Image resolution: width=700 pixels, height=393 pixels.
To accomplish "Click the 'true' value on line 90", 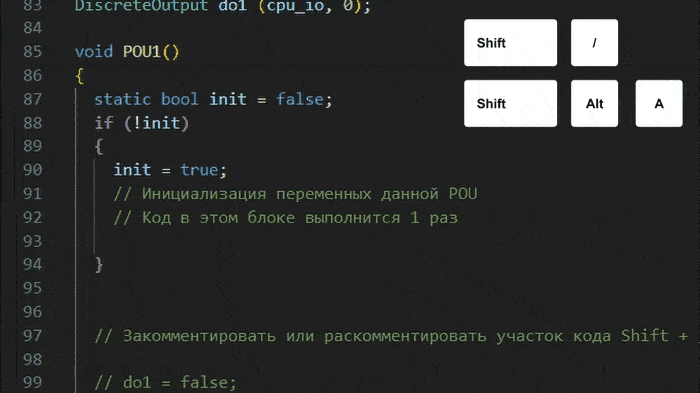I will [x=199, y=170].
